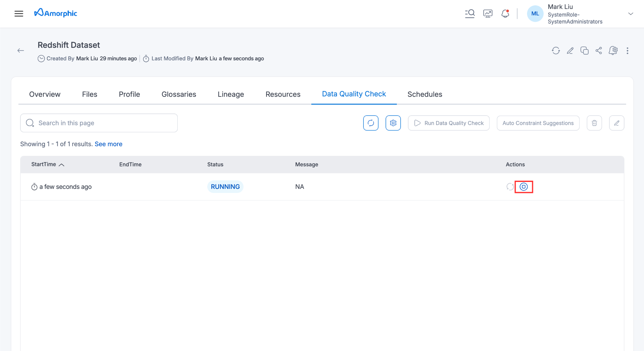Click the trash delete icon button
Image resolution: width=644 pixels, height=351 pixels.
(594, 123)
